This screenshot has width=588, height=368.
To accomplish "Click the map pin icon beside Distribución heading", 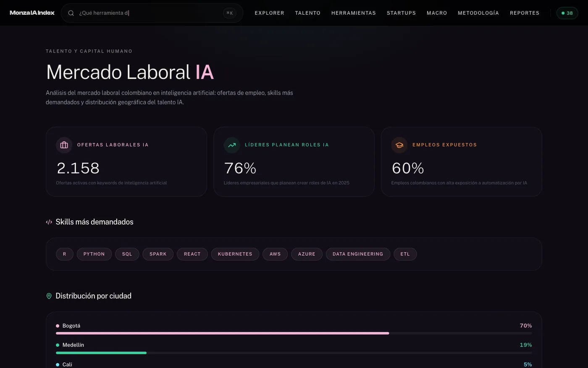I will (49, 296).
